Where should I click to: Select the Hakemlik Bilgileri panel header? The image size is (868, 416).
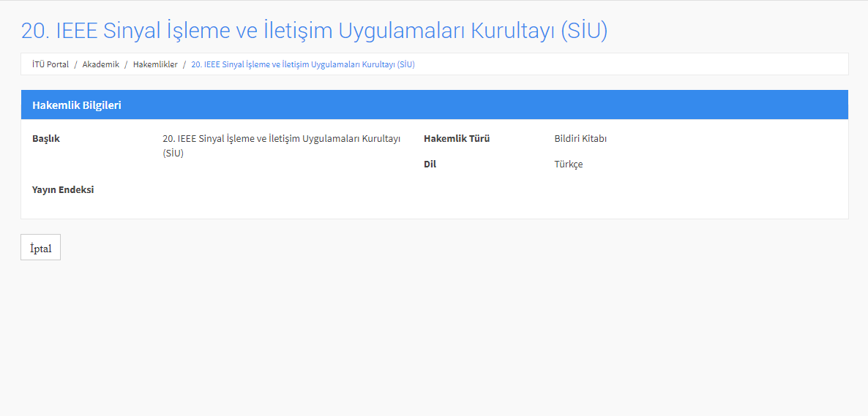click(435, 105)
